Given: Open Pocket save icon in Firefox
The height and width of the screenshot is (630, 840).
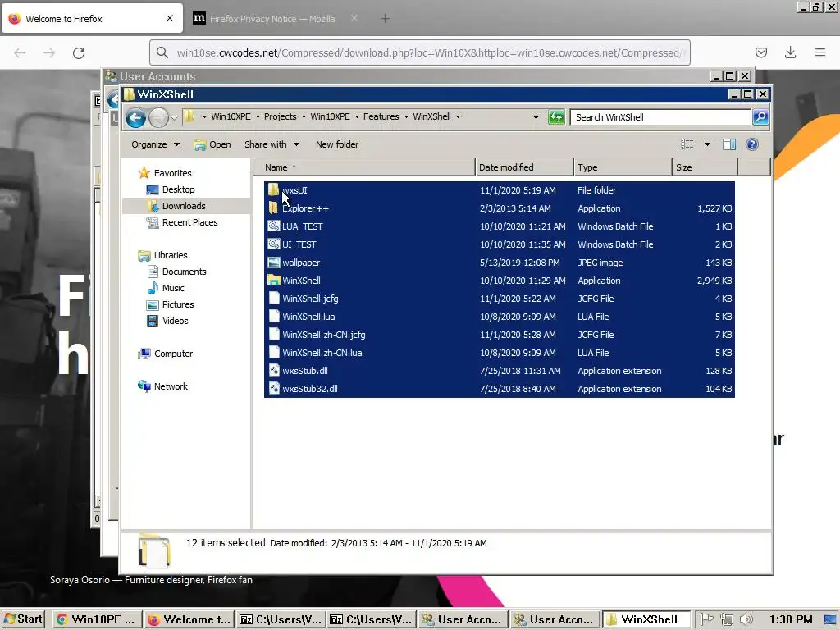Looking at the screenshot, I should (760, 52).
